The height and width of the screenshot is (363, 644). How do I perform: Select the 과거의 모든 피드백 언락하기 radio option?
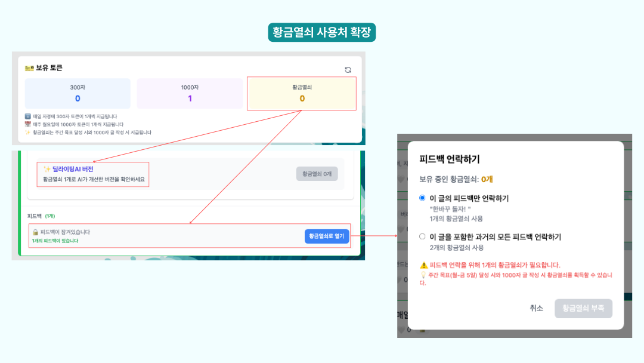point(423,237)
